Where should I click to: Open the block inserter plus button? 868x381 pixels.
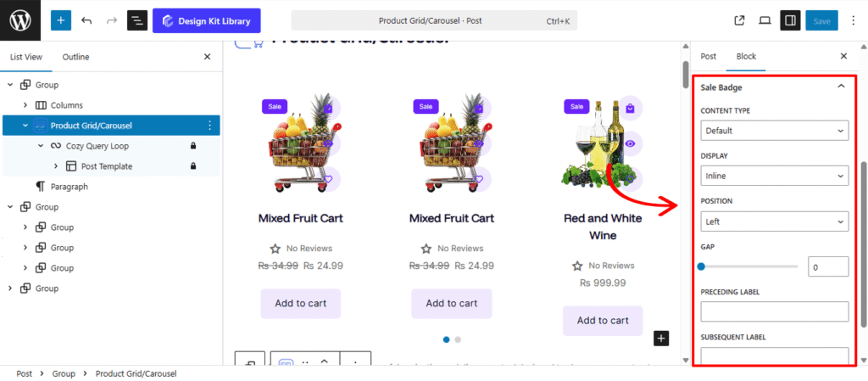[61, 20]
